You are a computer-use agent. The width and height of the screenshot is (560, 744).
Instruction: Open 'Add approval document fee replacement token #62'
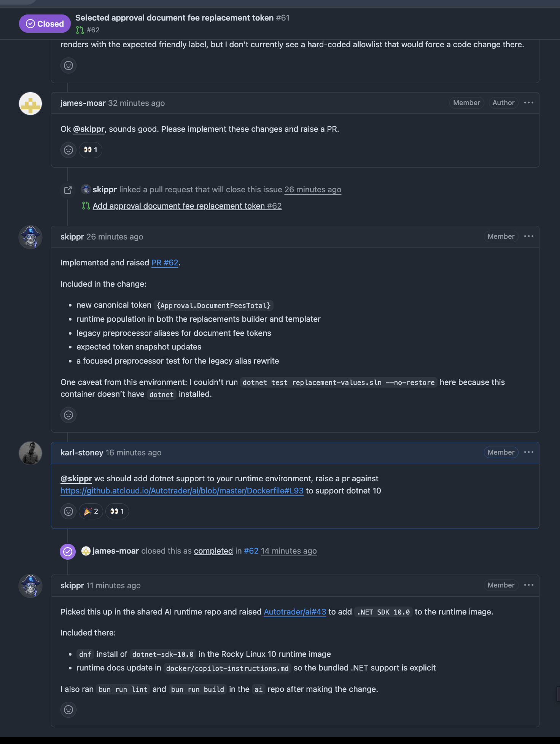[187, 206]
